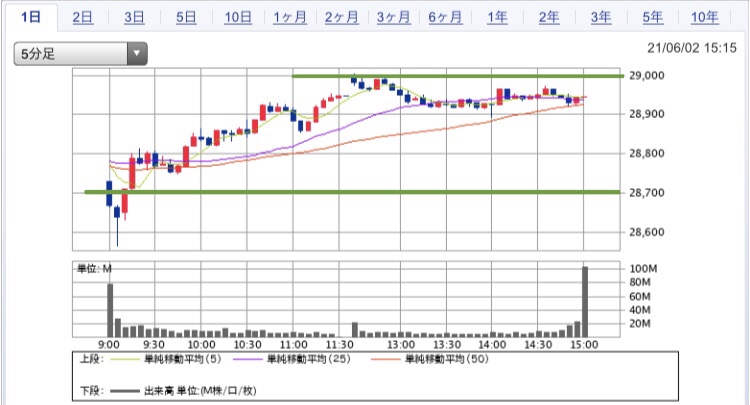Click the 下段: legend row label
Viewport: 750px width, 405px height.
click(x=91, y=391)
